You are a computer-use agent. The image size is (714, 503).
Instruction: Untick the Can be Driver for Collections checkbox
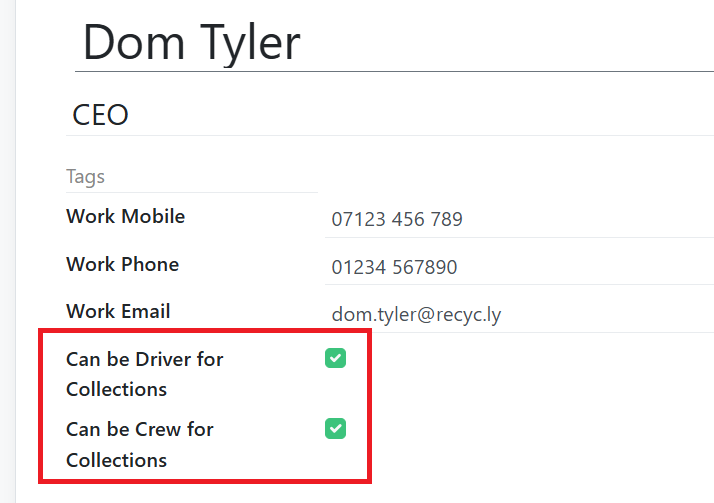335,358
